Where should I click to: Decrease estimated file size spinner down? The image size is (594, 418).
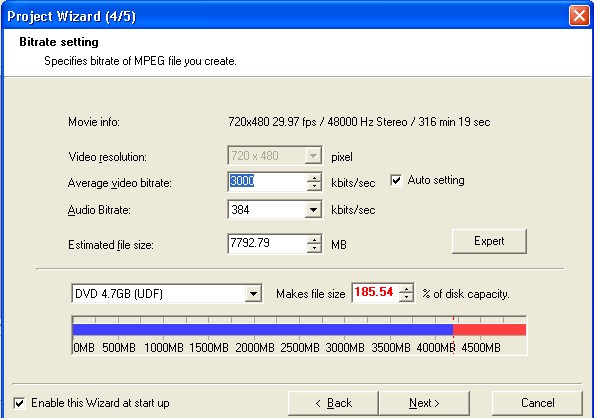point(314,248)
